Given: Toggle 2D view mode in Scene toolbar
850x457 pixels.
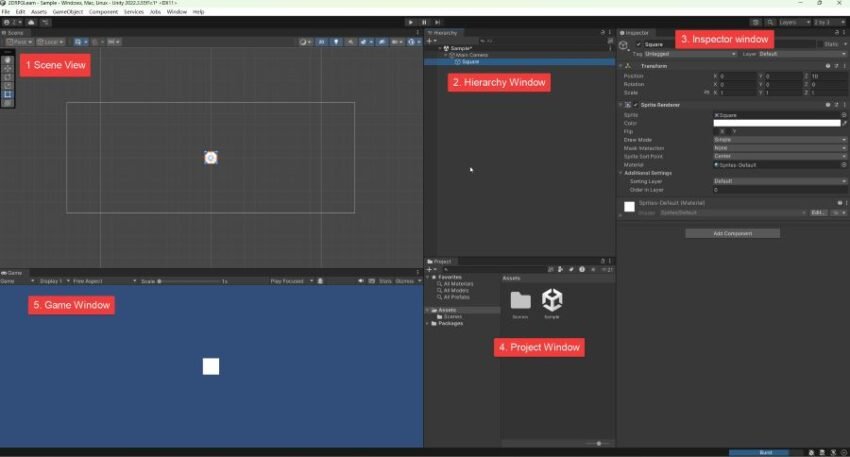Looking at the screenshot, I should [x=321, y=42].
